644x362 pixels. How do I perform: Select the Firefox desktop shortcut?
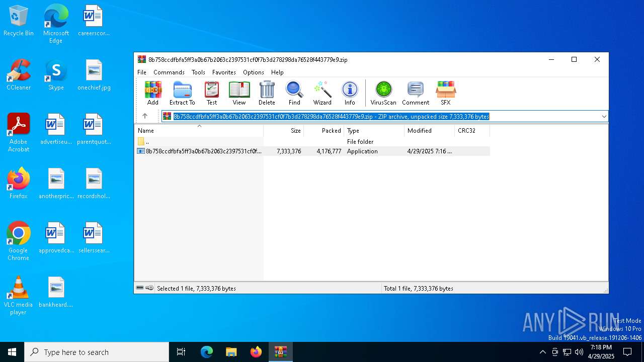coord(19,183)
